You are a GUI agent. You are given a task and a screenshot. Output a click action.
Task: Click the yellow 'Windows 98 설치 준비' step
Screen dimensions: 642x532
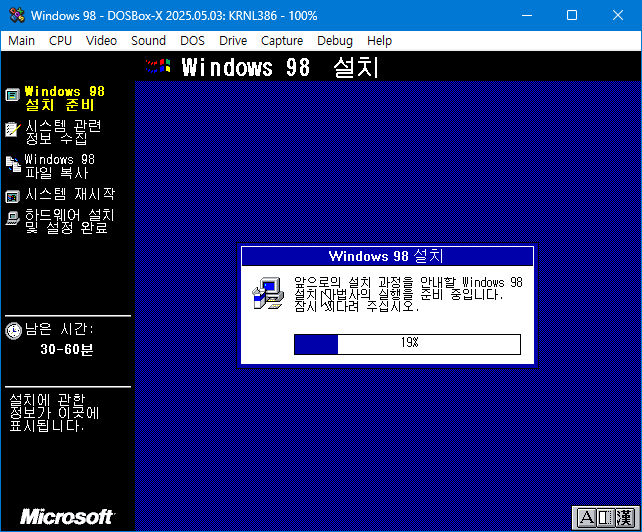point(65,98)
